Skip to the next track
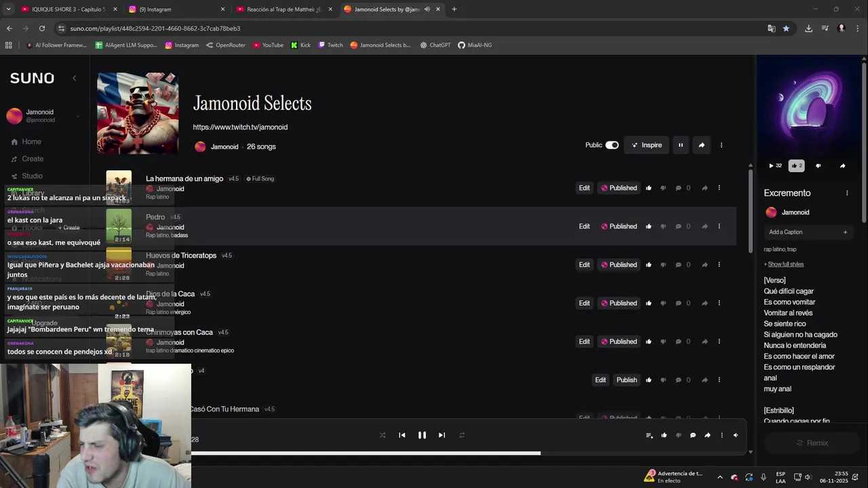Viewport: 868px width, 488px height. pyautogui.click(x=441, y=435)
